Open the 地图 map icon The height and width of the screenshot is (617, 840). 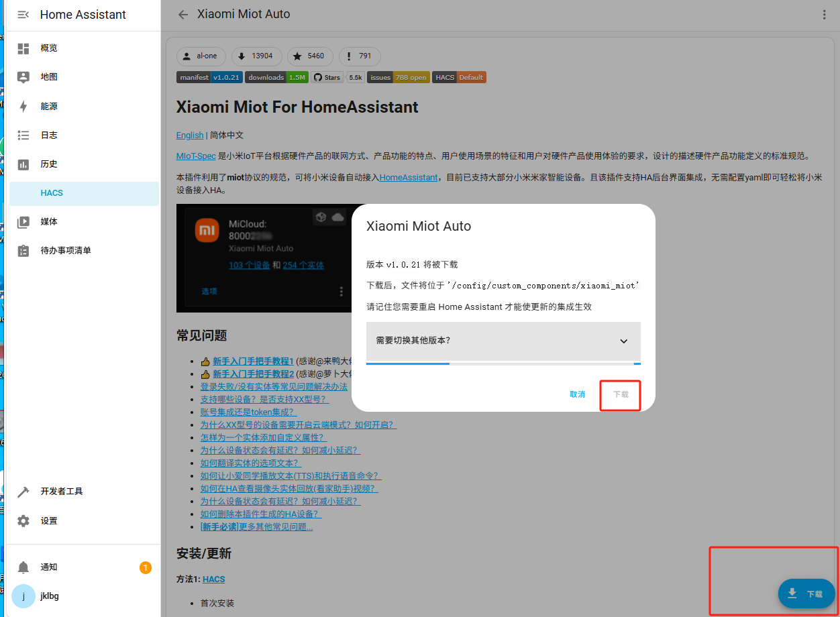[23, 77]
